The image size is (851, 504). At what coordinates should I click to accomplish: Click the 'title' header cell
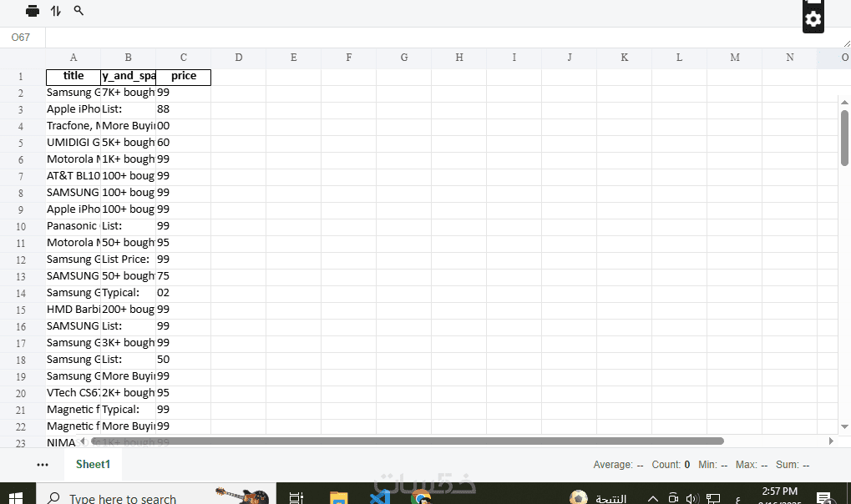73,77
